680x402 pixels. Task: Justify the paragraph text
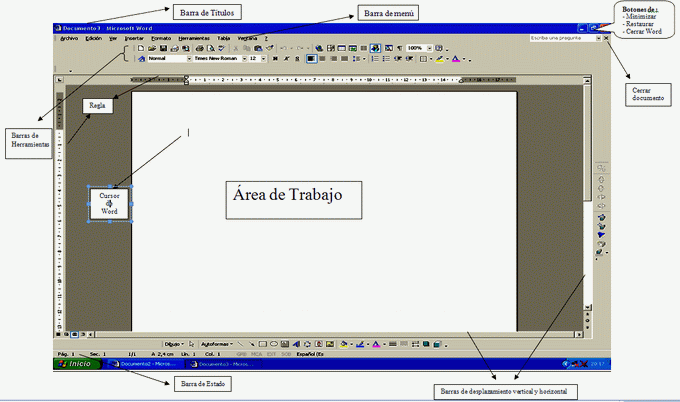click(x=344, y=59)
